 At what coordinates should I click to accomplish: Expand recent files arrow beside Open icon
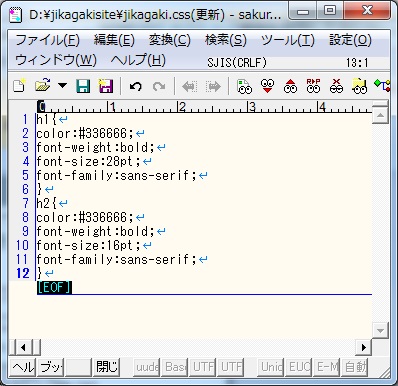(x=62, y=86)
